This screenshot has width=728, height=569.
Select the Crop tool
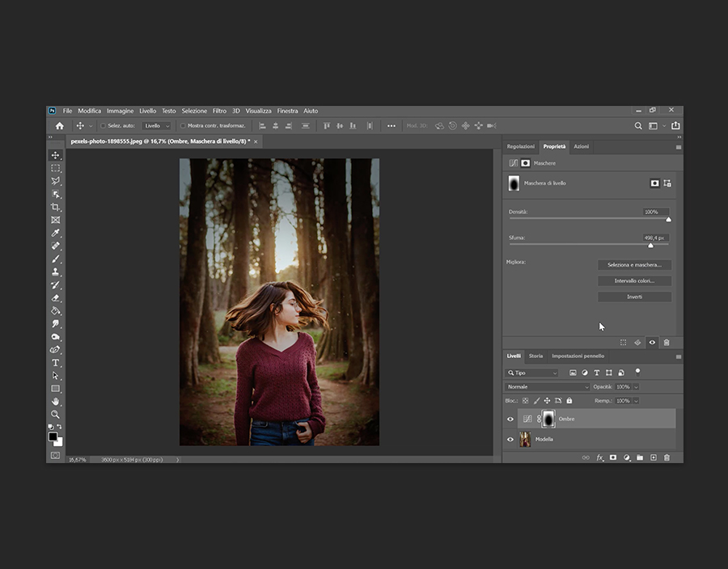56,207
